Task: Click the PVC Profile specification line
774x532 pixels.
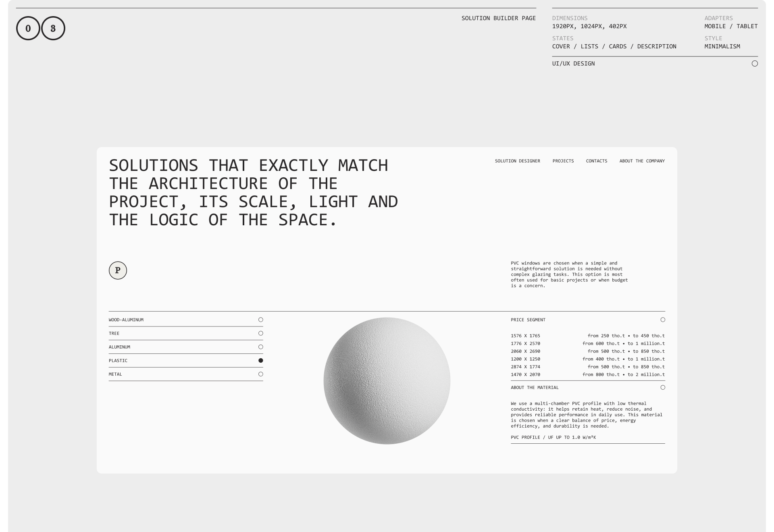Action: tap(553, 437)
